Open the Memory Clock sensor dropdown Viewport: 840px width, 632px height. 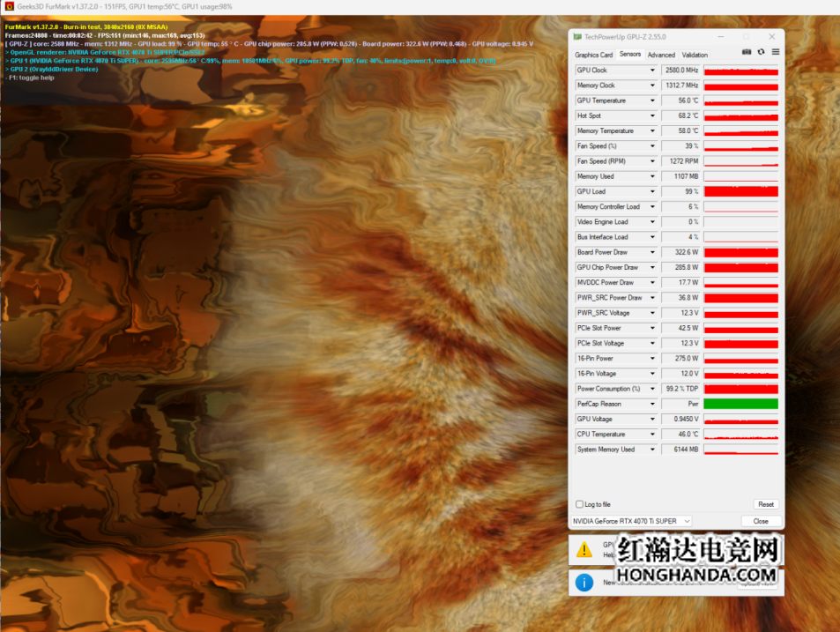pyautogui.click(x=652, y=86)
